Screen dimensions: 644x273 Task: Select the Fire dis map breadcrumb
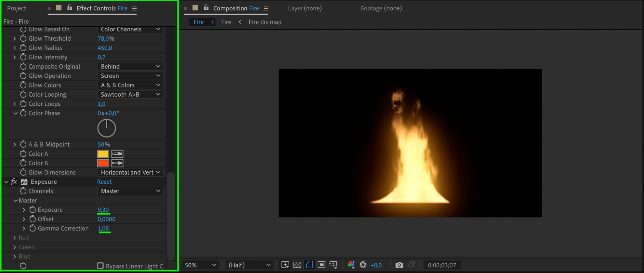coord(265,22)
